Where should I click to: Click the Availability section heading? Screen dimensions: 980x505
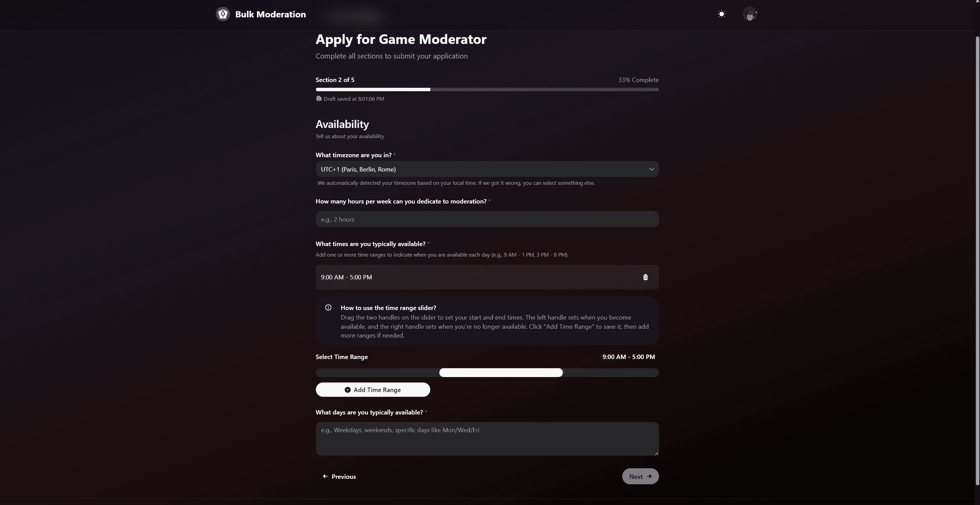pos(342,124)
